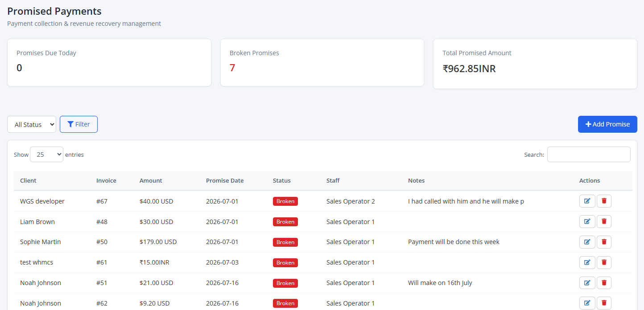Delete Sophie Martin's promise entry

point(604,242)
